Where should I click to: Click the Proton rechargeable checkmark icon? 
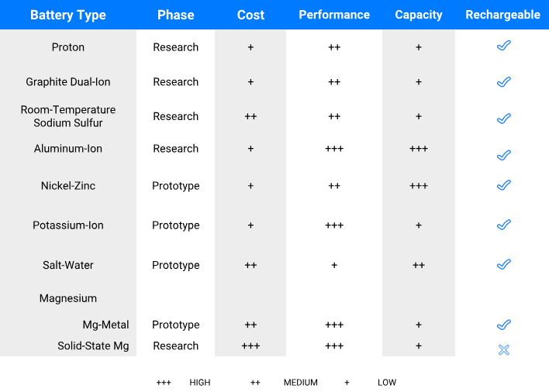pos(503,46)
